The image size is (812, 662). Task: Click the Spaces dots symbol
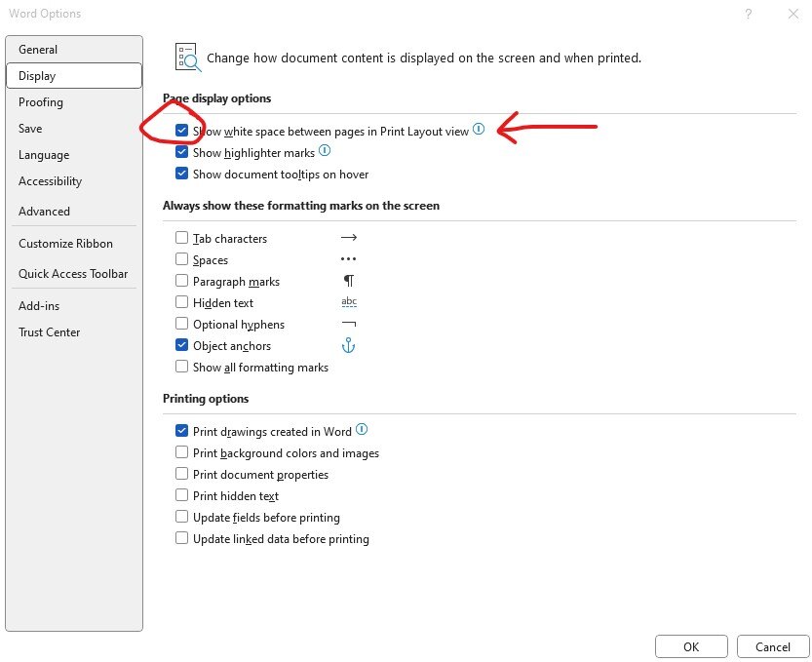pyautogui.click(x=349, y=258)
